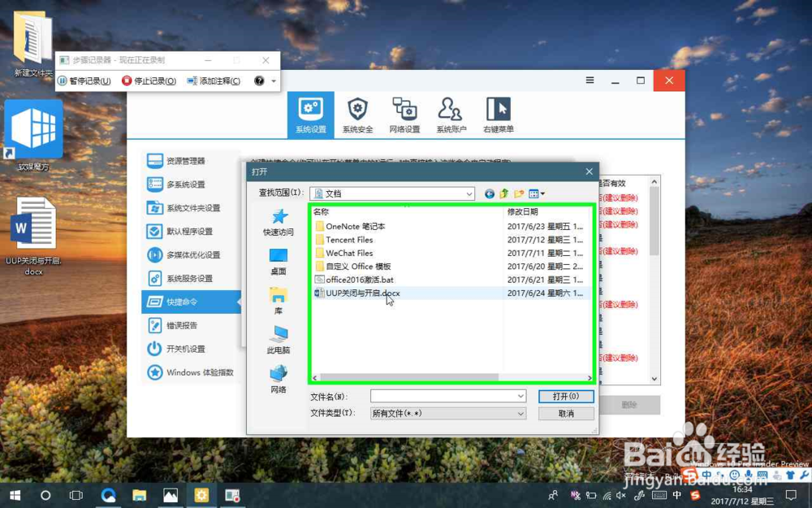Open the 查找范围 location dropdown
The width and height of the screenshot is (812, 508).
tap(469, 193)
